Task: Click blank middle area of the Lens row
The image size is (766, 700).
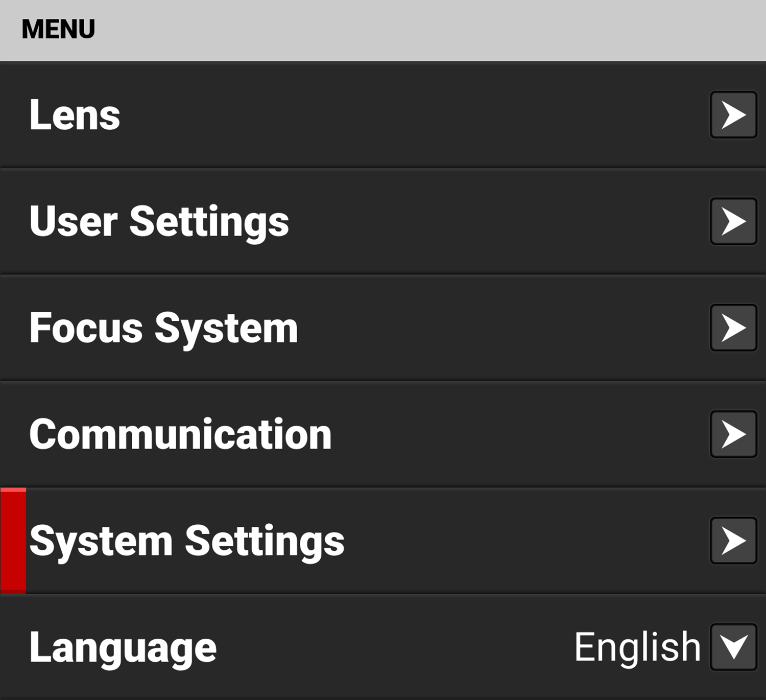Action: [x=409, y=115]
